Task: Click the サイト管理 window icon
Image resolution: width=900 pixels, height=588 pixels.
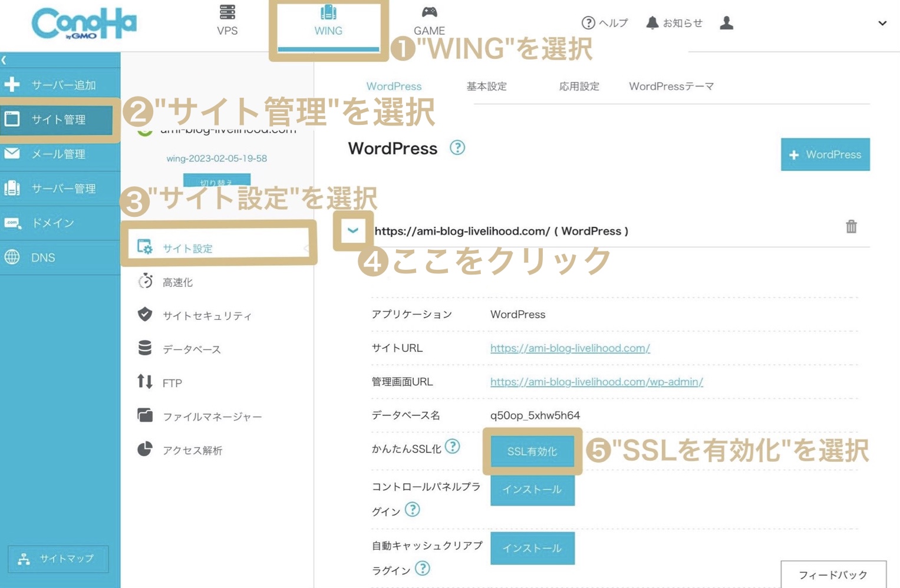Action: (12, 119)
